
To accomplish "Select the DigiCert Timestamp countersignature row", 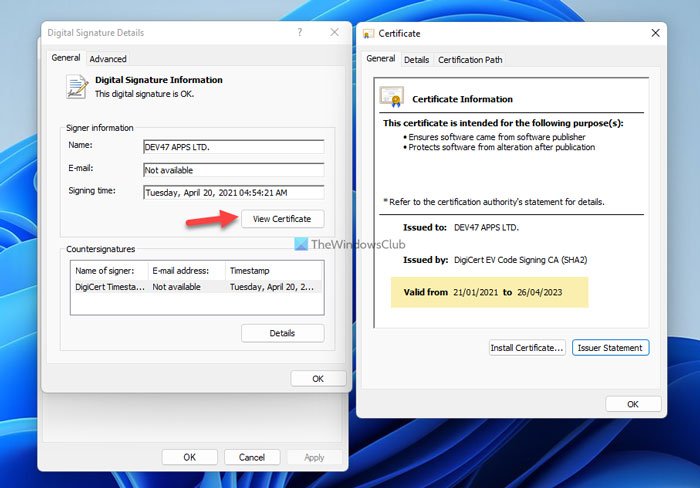I will click(x=197, y=287).
